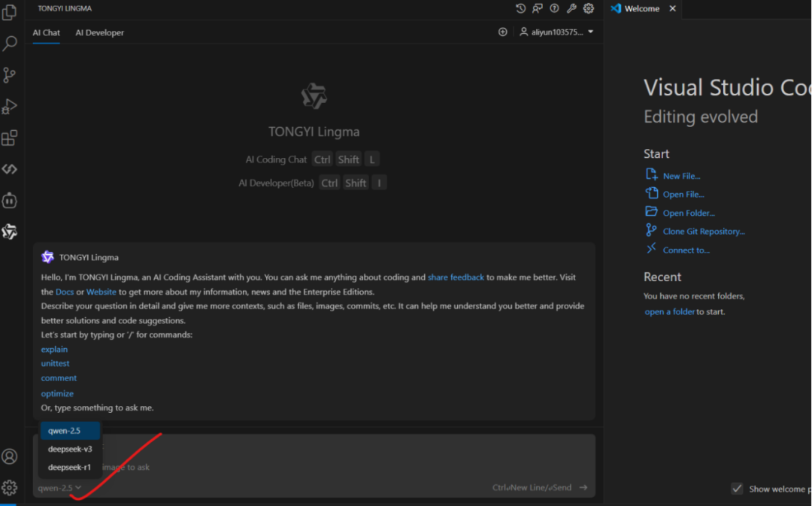The width and height of the screenshot is (812, 506).
Task: Open the help question mark icon
Action: [555, 8]
